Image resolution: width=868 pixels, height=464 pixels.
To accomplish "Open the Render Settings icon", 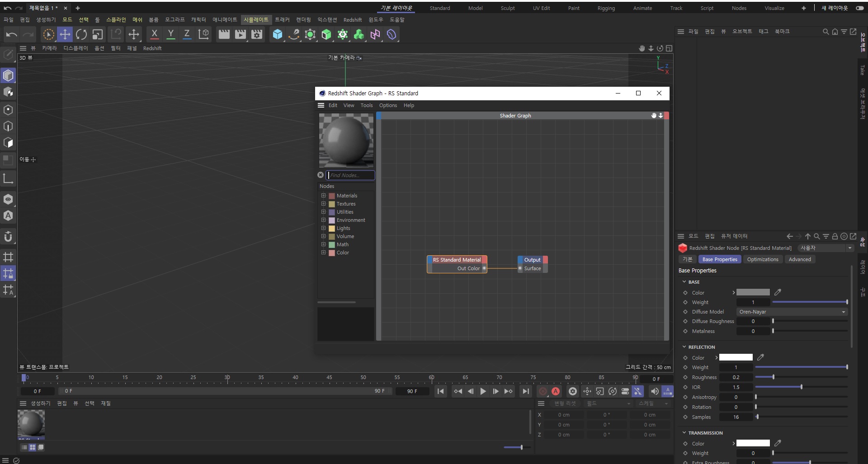I will point(257,34).
